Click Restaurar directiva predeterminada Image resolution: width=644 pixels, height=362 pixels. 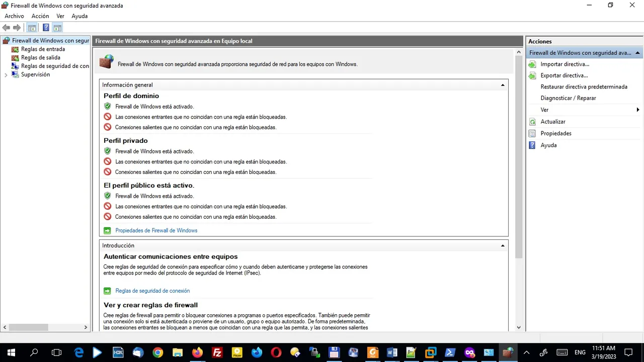[584, 87]
